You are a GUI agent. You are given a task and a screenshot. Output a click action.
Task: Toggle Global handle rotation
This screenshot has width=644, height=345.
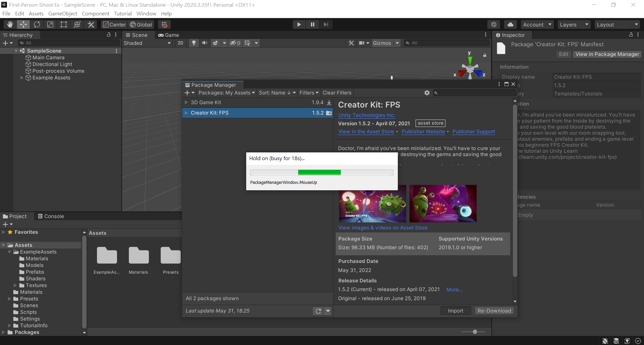click(x=141, y=24)
